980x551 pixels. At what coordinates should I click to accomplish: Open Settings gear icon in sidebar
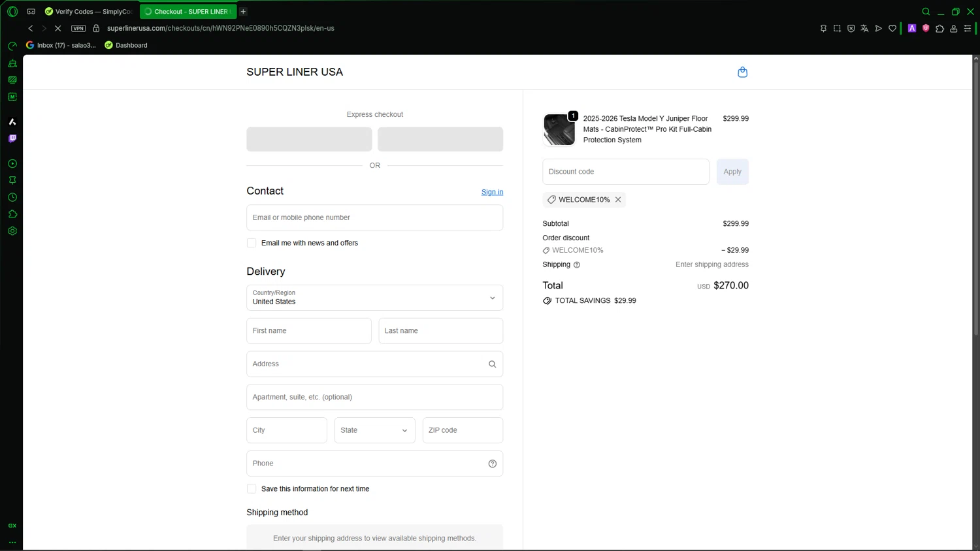click(12, 231)
